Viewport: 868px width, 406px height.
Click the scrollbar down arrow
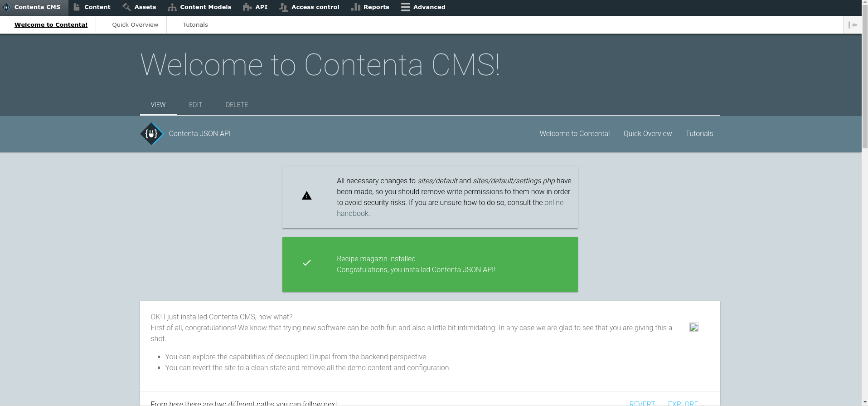click(x=864, y=402)
